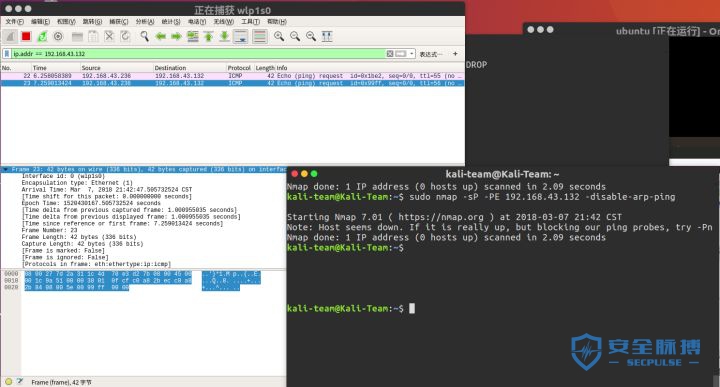Apply the display filter arrow button
Viewport: 720px width, 387px height.
(x=401, y=54)
